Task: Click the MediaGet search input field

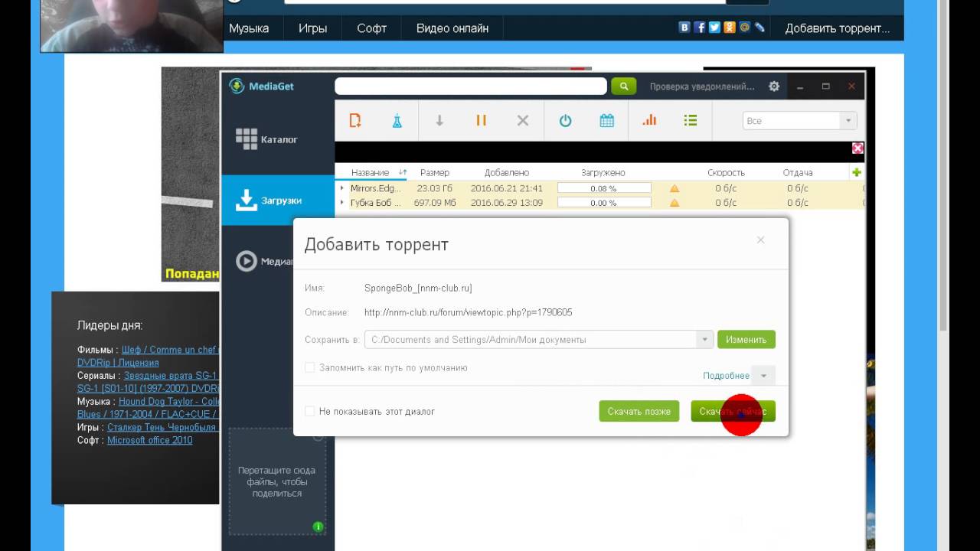Action: [x=471, y=86]
